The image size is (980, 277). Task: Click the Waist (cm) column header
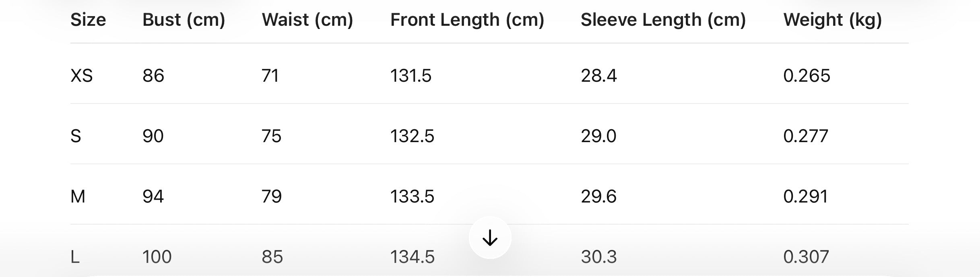[x=307, y=20]
